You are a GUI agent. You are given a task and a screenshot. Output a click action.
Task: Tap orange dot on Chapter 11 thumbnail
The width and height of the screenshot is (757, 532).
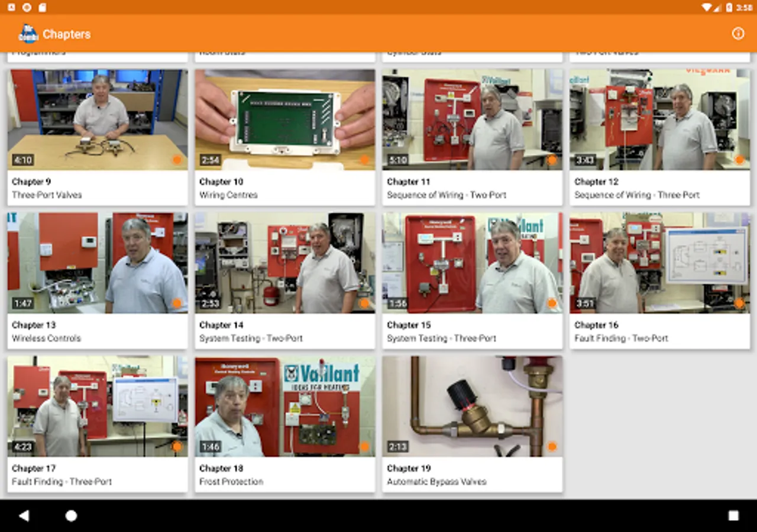552,160
